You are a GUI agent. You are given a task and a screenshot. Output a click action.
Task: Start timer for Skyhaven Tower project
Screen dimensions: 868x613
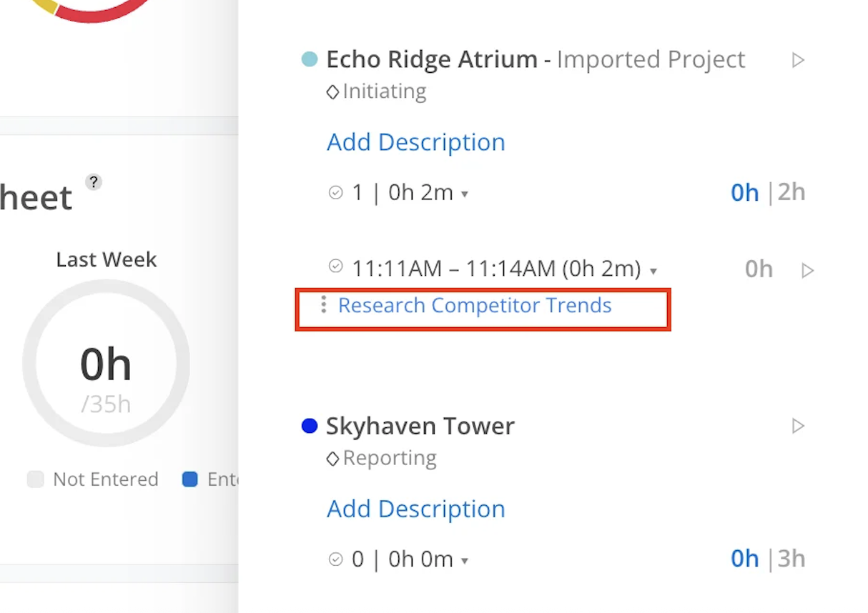pos(799,427)
